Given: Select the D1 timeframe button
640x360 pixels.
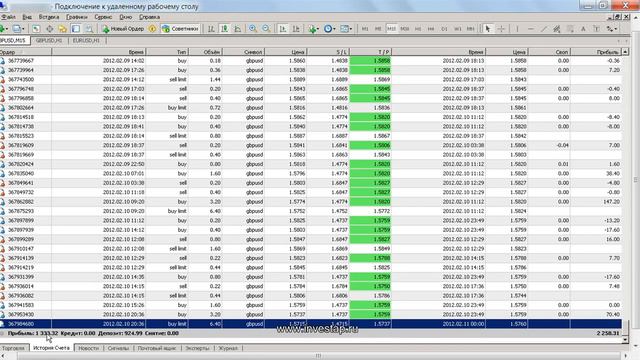Looking at the screenshot, I should pyautogui.click(x=444, y=29).
